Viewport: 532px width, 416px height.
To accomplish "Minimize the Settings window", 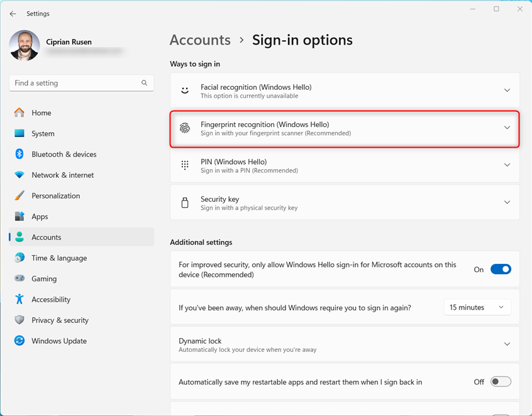I will pyautogui.click(x=473, y=9).
